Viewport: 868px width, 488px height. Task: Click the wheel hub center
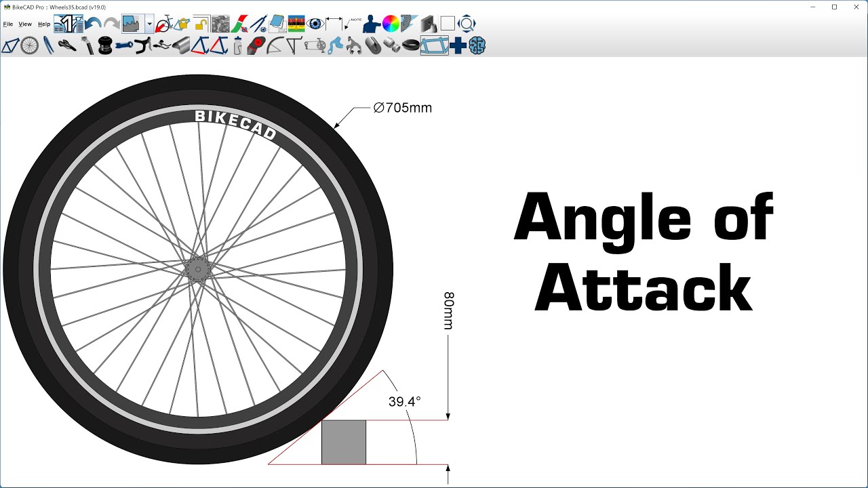tap(197, 269)
